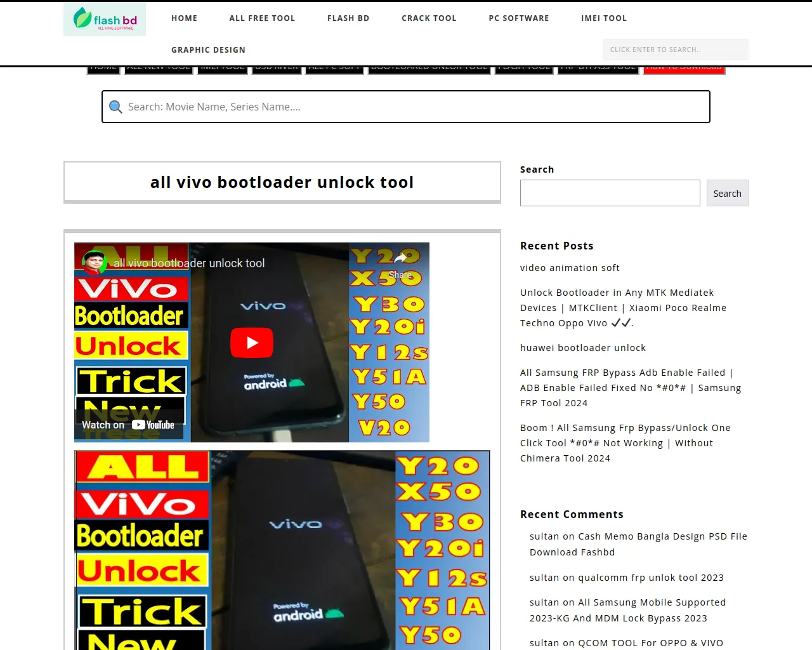Viewport: 812px width, 650px height.
Task: Click the flash bd site logo
Action: tap(105, 19)
